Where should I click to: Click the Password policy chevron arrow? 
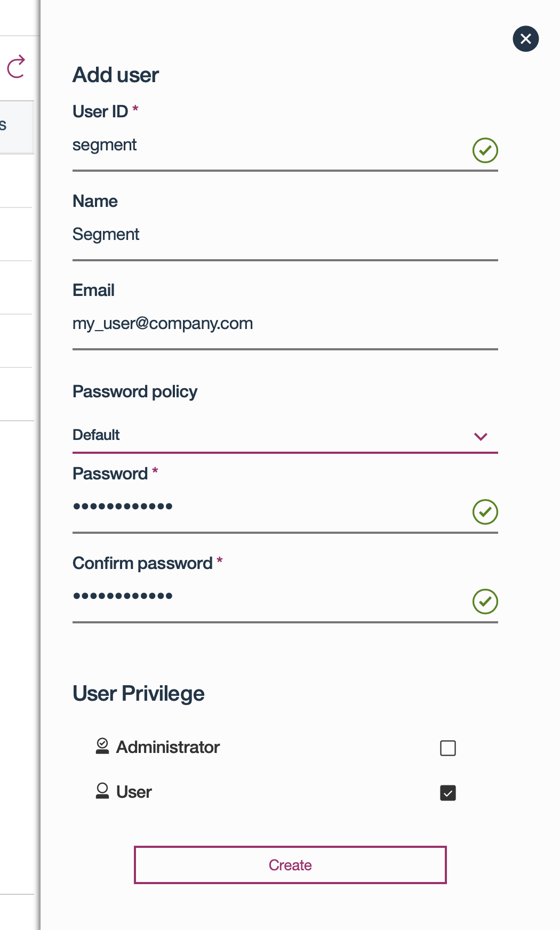click(481, 437)
